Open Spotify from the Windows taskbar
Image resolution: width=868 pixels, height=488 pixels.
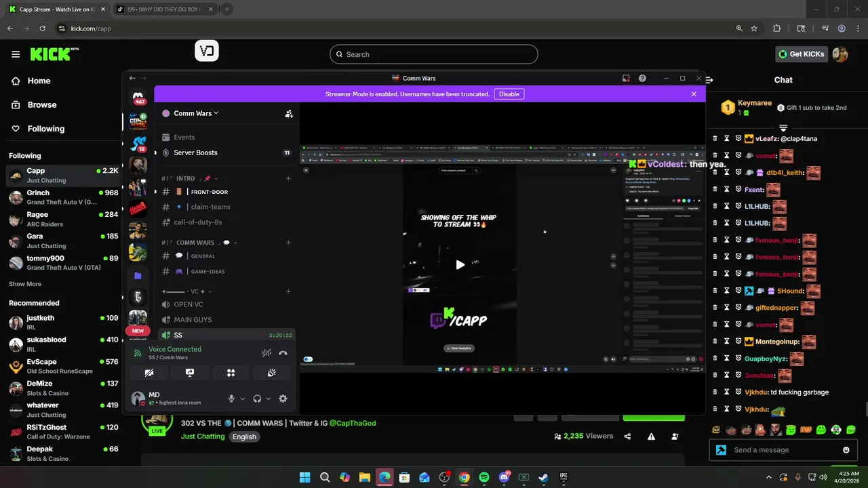click(x=484, y=477)
